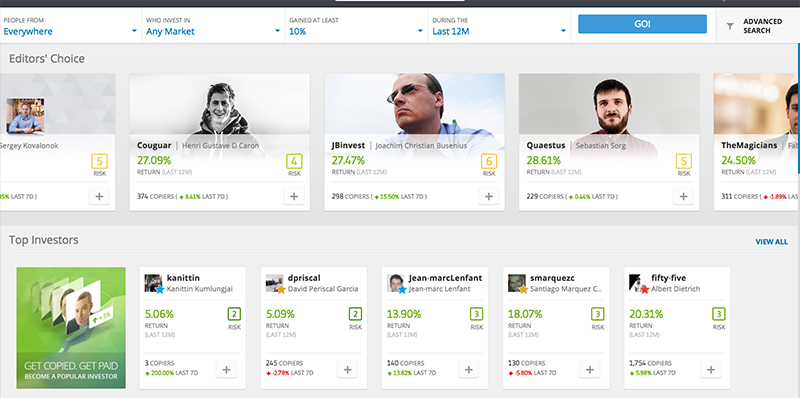This screenshot has height=398, width=800.
Task: Click Sergey Kovalonok's profile photo
Action: tap(25, 116)
